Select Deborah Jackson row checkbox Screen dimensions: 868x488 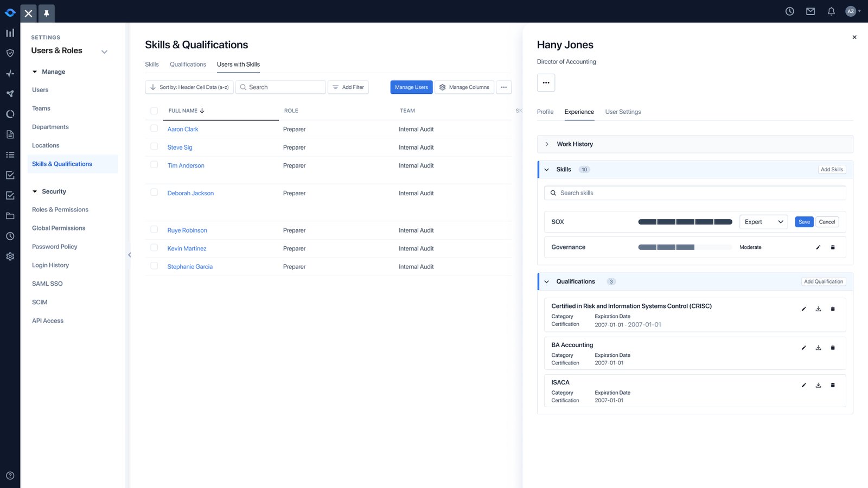coord(154,192)
